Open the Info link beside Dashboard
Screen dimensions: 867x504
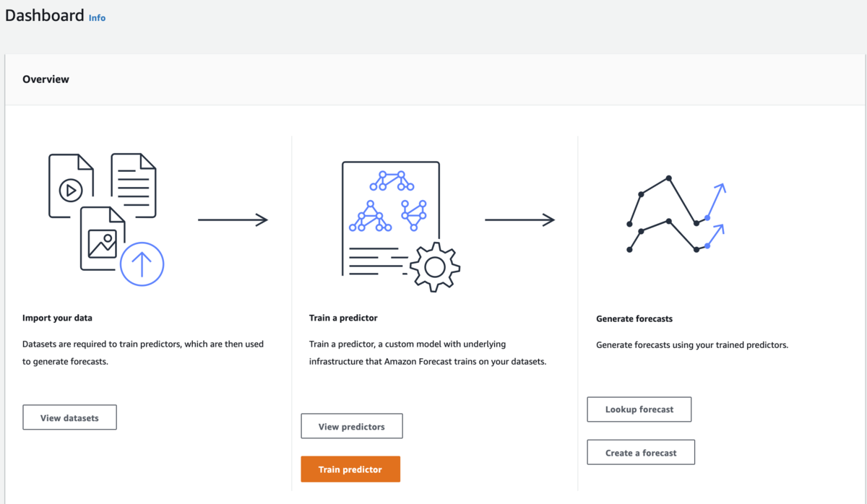pyautogui.click(x=97, y=18)
